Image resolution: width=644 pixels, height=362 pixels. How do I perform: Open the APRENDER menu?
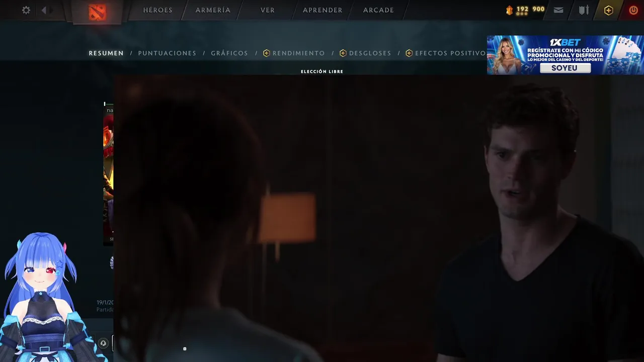[323, 10]
